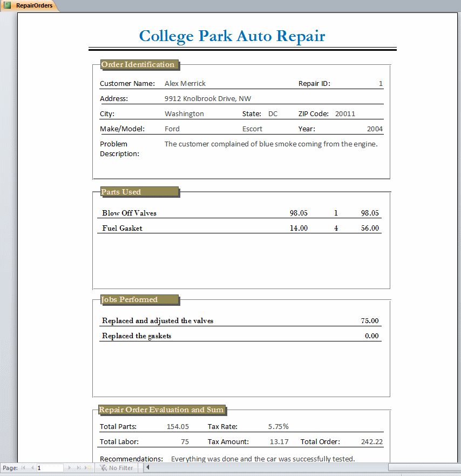Click the Tax Amount: label
The image size is (461, 476).
pyautogui.click(x=228, y=442)
